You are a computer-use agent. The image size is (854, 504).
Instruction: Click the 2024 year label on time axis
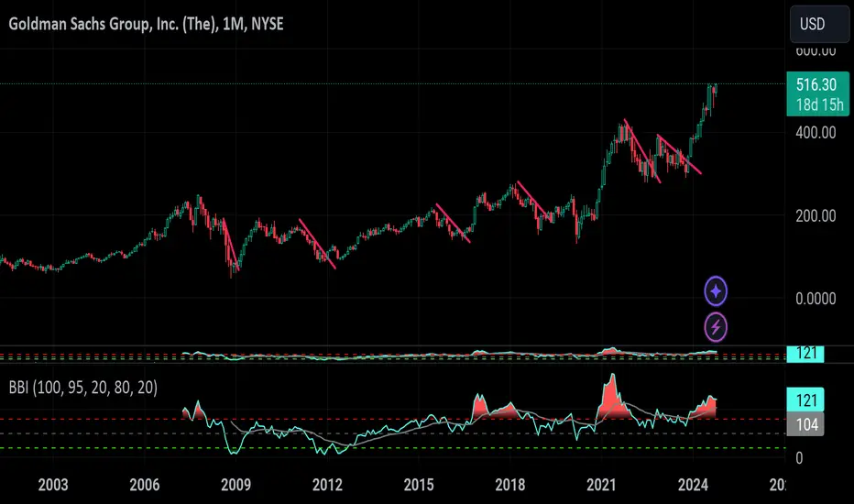pos(693,485)
